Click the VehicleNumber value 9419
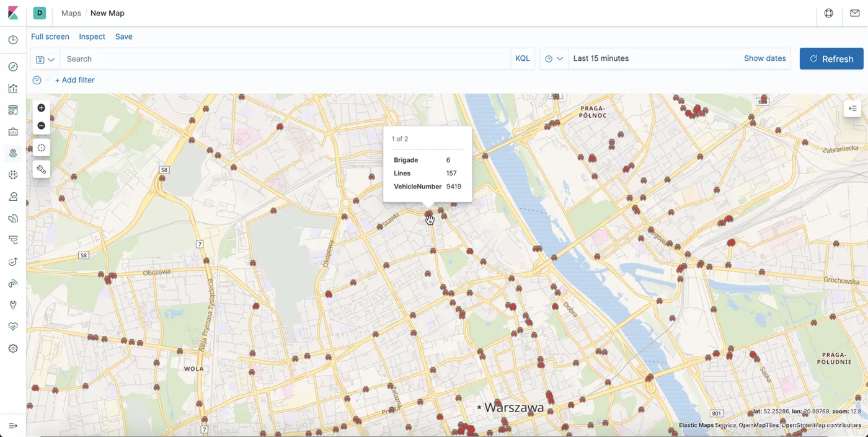868x437 pixels. coord(454,186)
